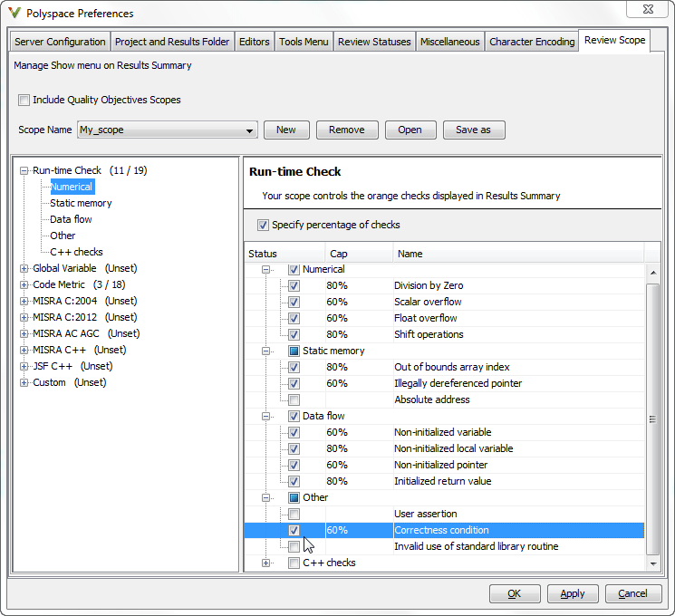675x616 pixels.
Task: Expand the MISRA C:2004 node
Action: pyautogui.click(x=24, y=302)
